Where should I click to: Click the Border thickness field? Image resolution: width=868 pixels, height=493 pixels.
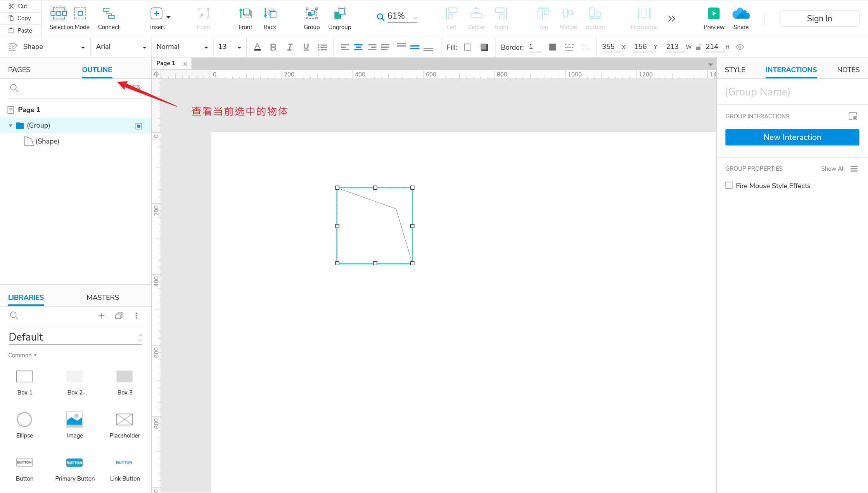pos(535,47)
